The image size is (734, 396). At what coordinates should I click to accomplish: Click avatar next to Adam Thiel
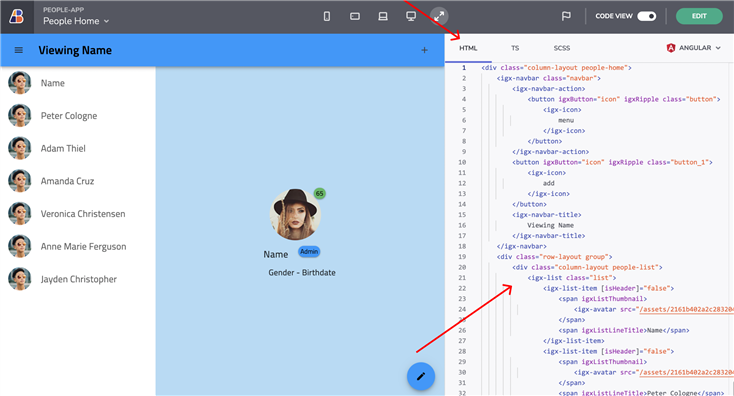20,148
